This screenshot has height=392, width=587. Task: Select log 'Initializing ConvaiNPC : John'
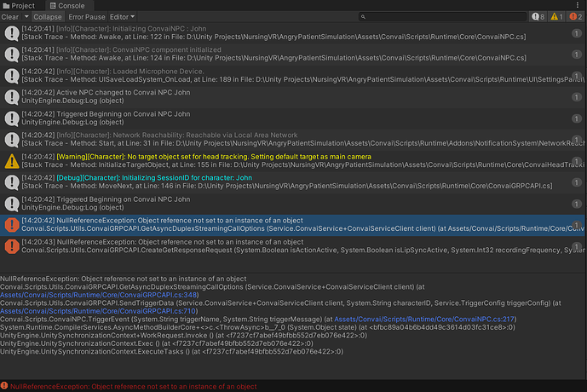pos(292,33)
